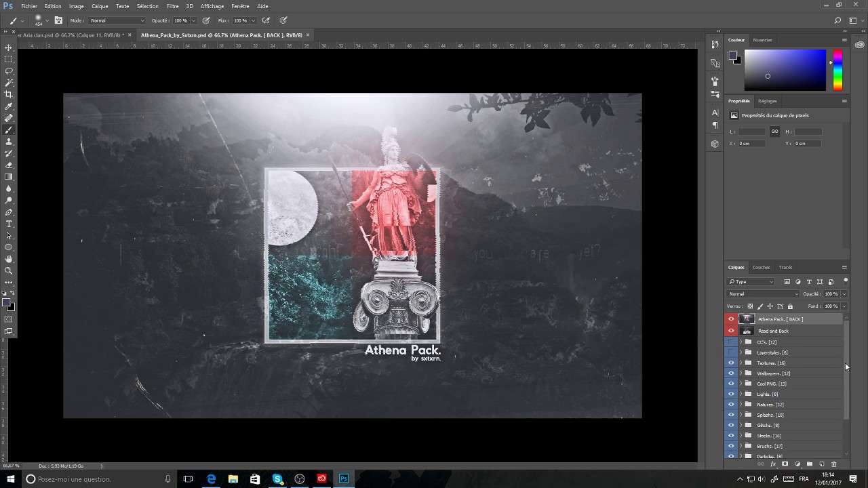Click the rainbow hue slider strip
This screenshot has height=488, width=868.
pos(837,70)
